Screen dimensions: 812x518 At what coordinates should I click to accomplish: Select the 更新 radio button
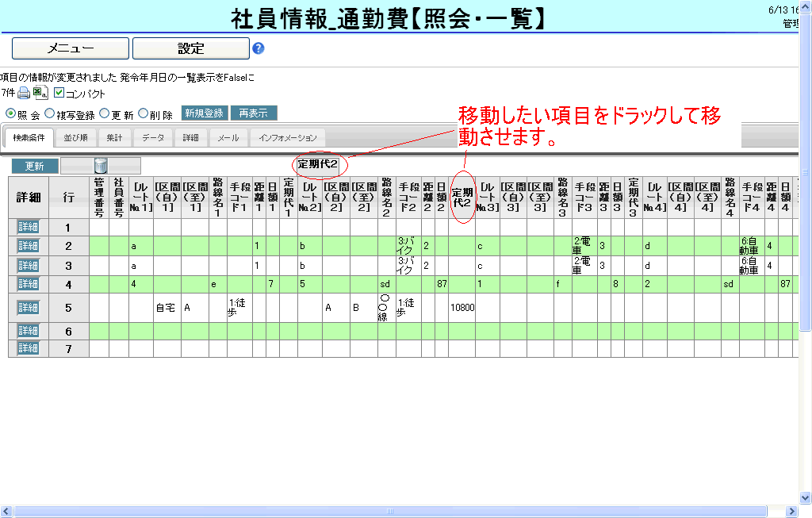tap(105, 113)
